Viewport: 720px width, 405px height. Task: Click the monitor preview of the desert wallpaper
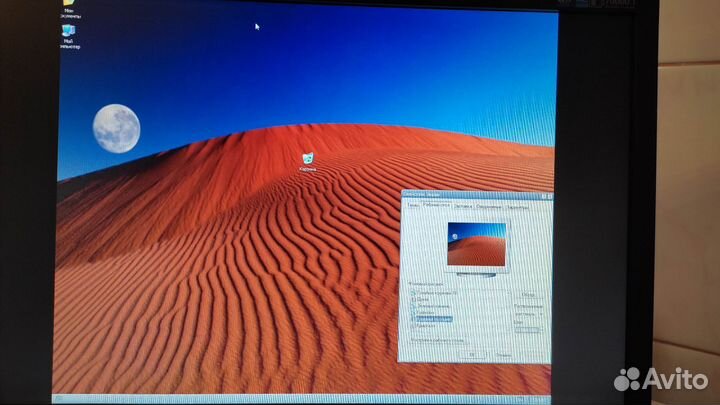(477, 244)
